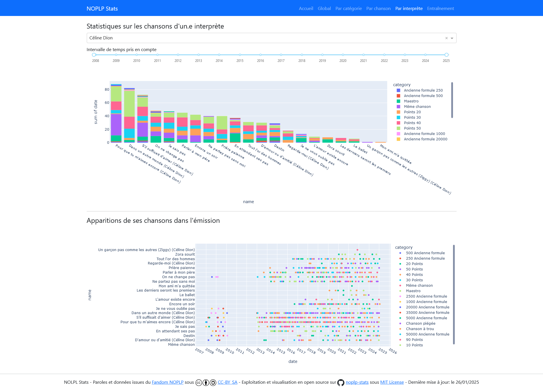This screenshot has width=543, height=392.
Task: Toggle 250 Ancienne formule in scatter legend
Action: tap(422, 258)
